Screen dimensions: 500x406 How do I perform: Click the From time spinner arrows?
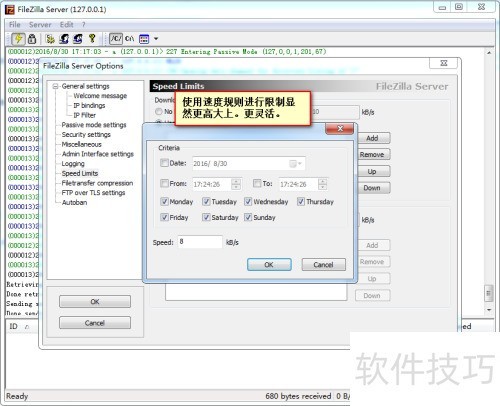(236, 184)
